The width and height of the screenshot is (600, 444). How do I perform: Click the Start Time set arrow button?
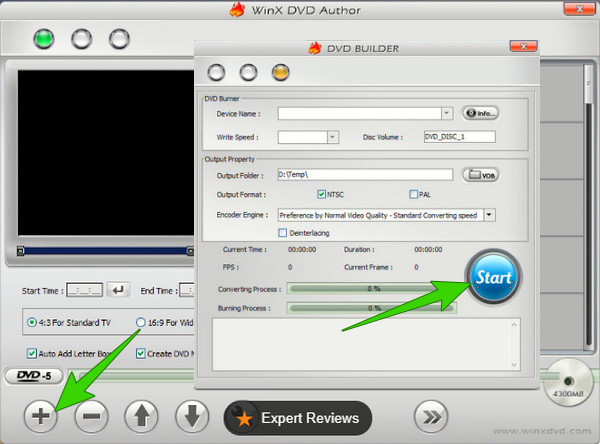coord(118,290)
